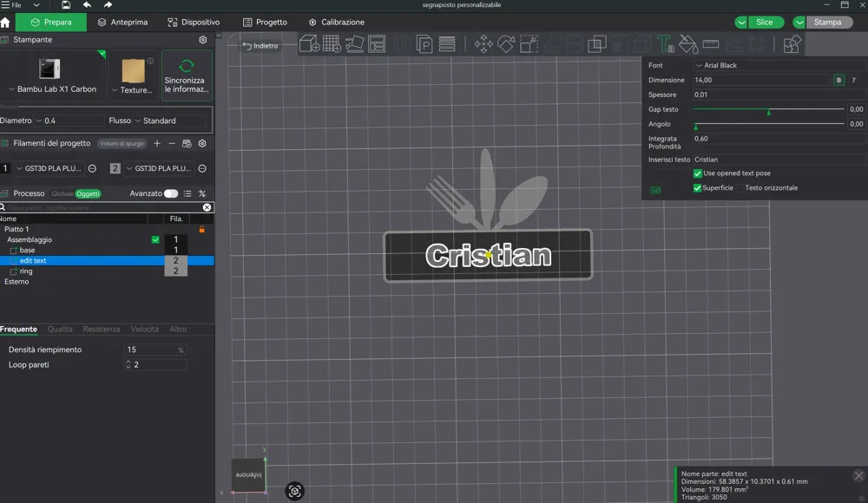Toggle the Avanzato switch
868x503 pixels.
(171, 193)
